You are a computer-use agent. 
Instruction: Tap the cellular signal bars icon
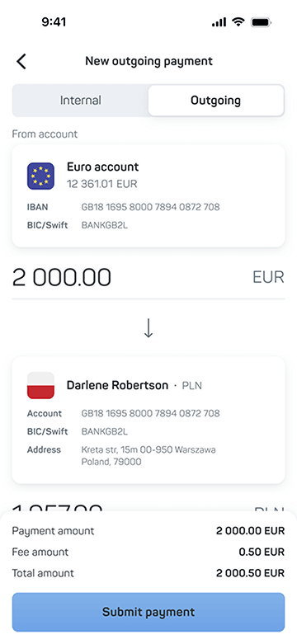tap(219, 22)
